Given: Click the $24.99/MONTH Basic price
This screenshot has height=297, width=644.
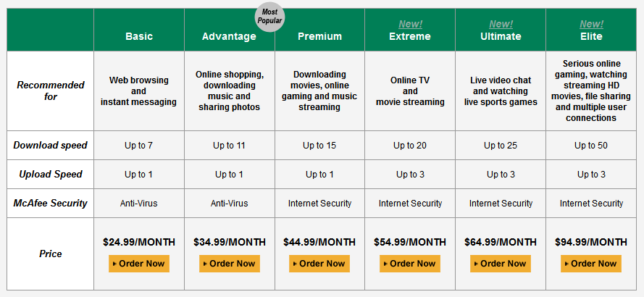Looking at the screenshot, I should [x=138, y=242].
